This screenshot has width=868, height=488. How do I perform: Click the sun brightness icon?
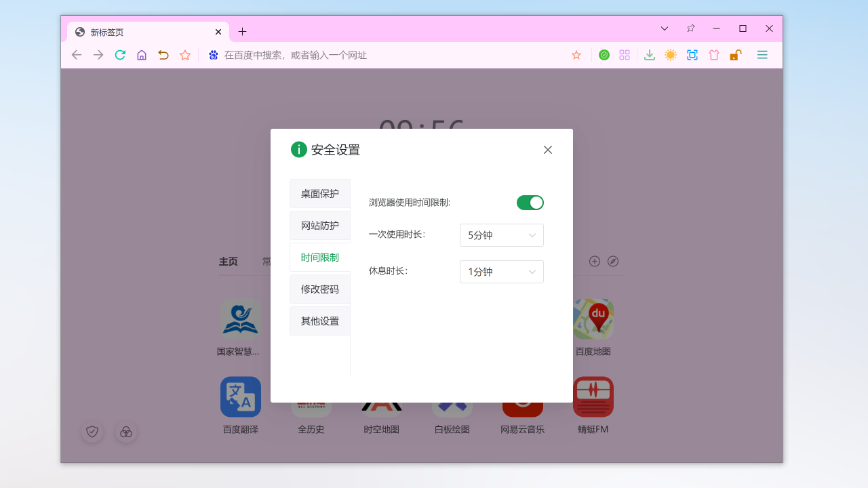coord(671,55)
